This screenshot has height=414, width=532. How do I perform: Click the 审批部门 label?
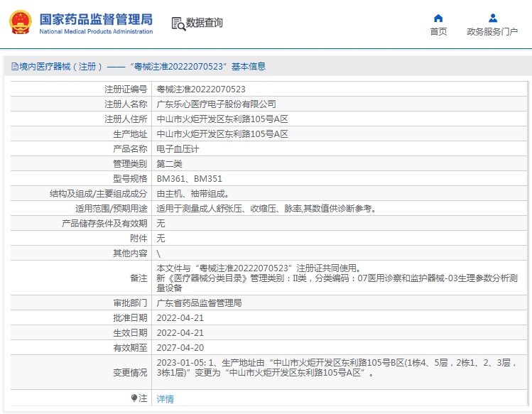(130, 303)
